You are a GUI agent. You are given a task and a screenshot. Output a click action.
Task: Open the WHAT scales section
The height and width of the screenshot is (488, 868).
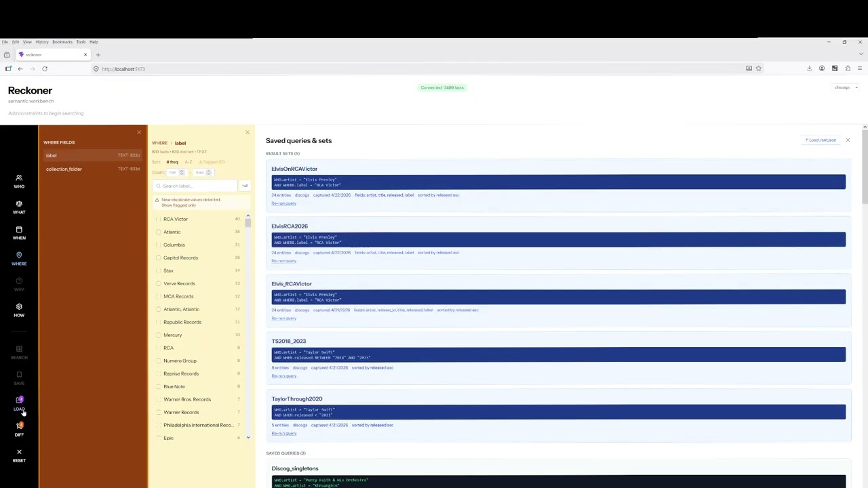(x=19, y=207)
